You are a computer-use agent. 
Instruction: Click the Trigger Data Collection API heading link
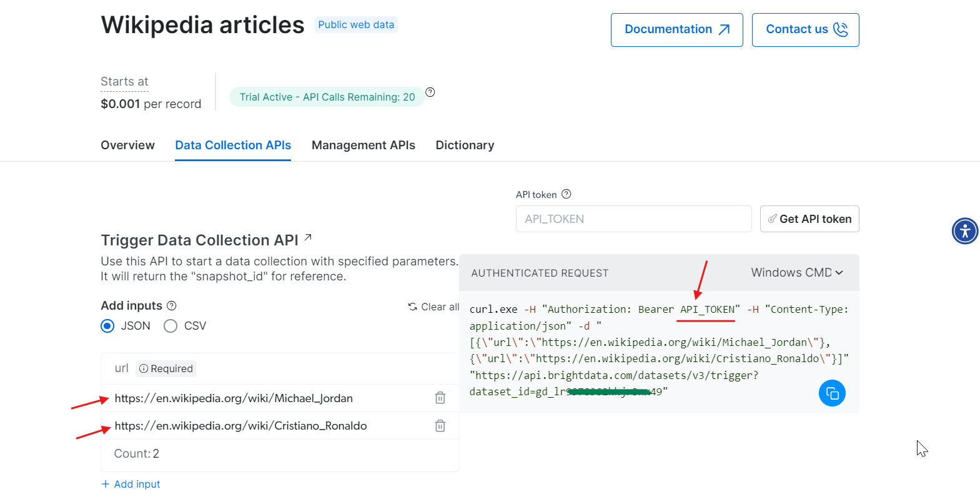(200, 240)
